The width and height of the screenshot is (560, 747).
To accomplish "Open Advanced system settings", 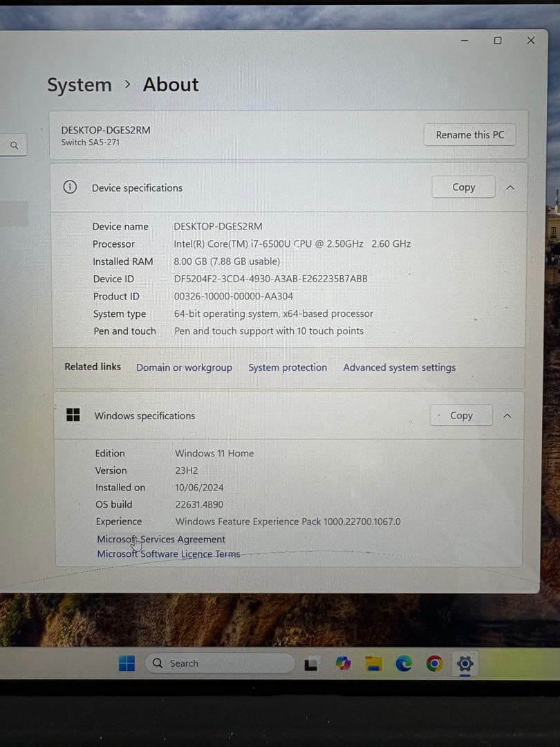I will tap(399, 367).
